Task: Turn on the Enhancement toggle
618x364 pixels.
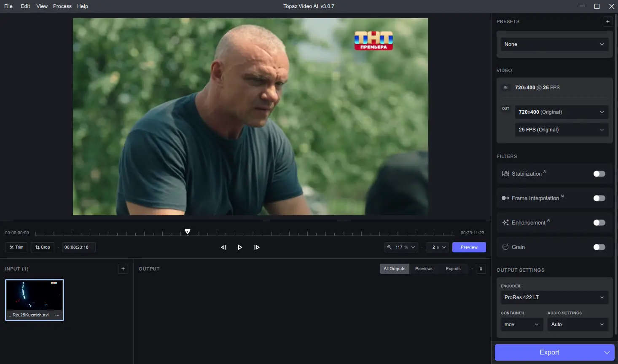Action: [x=599, y=222]
